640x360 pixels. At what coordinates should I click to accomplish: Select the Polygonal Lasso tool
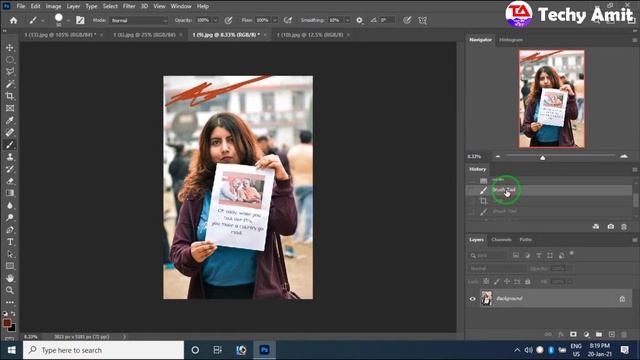[x=10, y=72]
